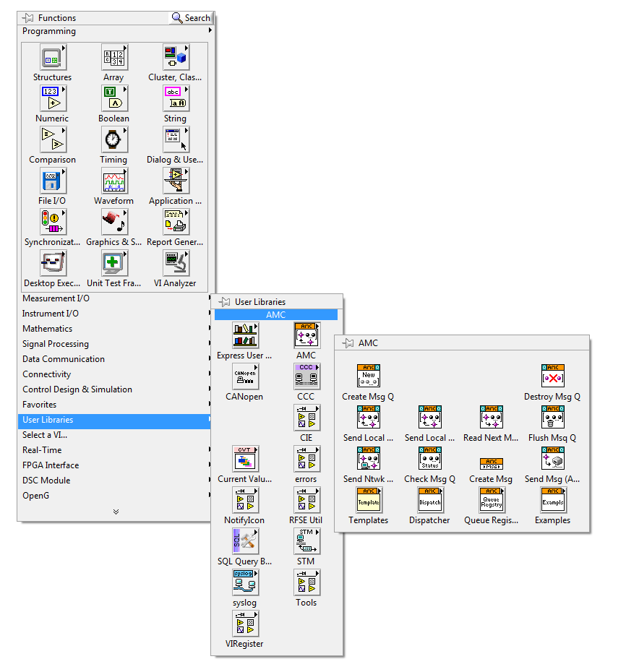Expand the Data Communication category
The width and height of the screenshot is (626, 672).
pos(116,358)
